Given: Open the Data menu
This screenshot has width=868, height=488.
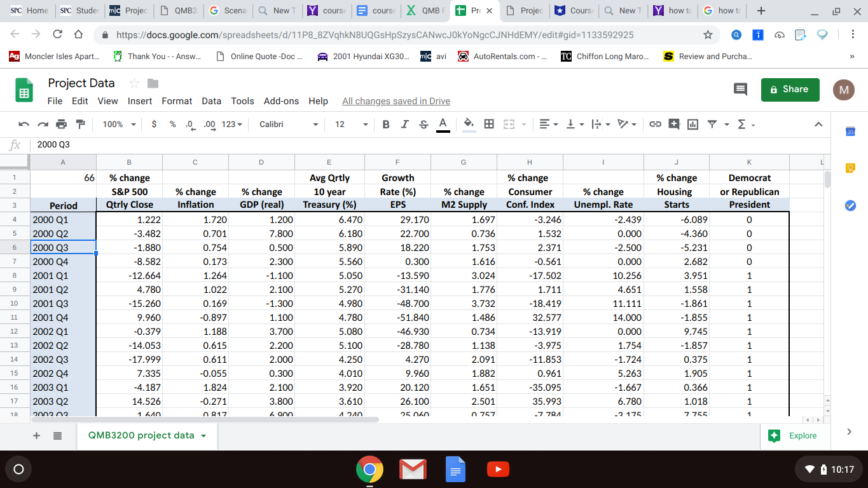Looking at the screenshot, I should click(211, 101).
